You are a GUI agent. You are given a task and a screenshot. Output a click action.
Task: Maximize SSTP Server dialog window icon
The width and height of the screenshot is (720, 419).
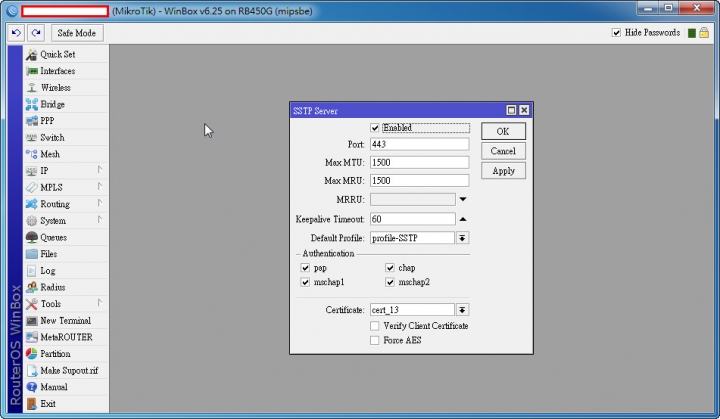click(x=511, y=110)
